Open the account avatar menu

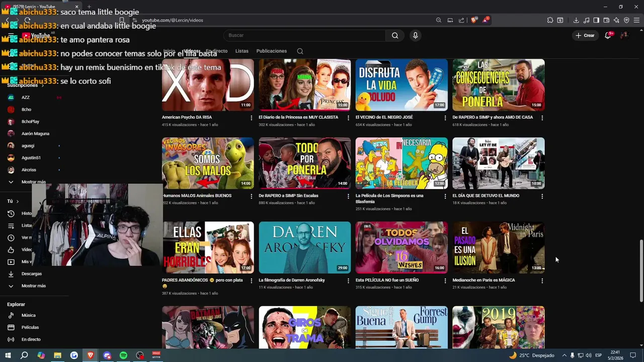624,35
